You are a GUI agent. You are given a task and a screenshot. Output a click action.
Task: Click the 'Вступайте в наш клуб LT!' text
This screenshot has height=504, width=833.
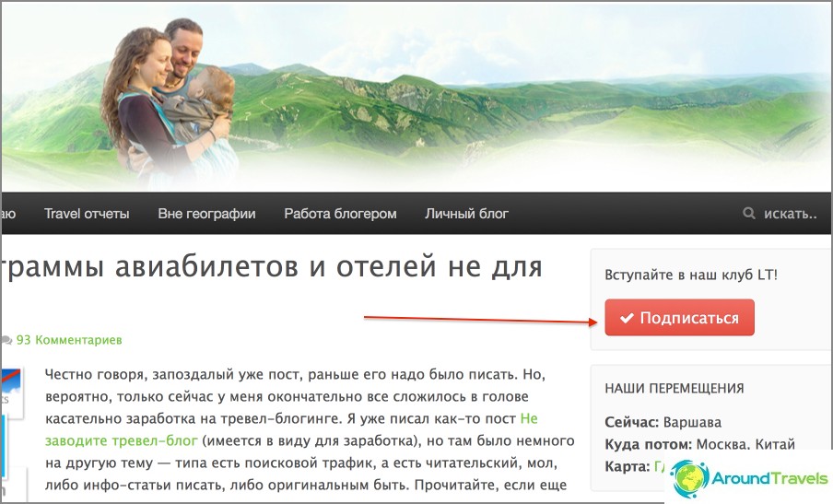690,275
